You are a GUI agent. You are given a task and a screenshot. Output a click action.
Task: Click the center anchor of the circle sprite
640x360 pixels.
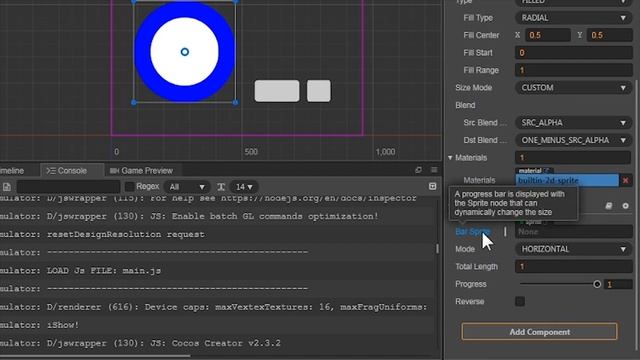pos(184,52)
